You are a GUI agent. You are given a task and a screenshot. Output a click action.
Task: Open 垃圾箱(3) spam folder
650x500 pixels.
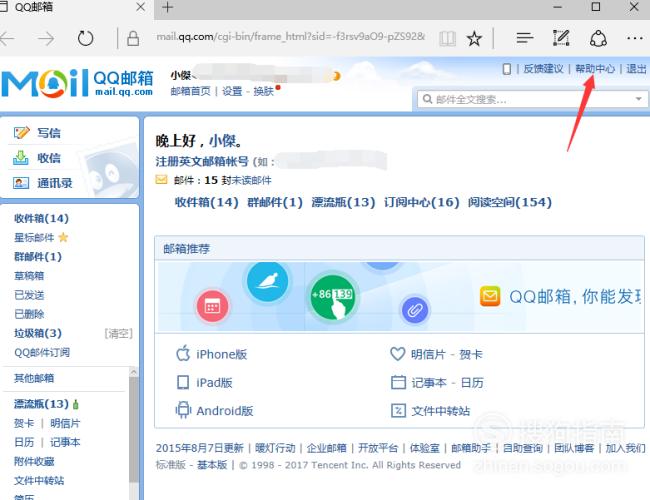pyautogui.click(x=38, y=333)
